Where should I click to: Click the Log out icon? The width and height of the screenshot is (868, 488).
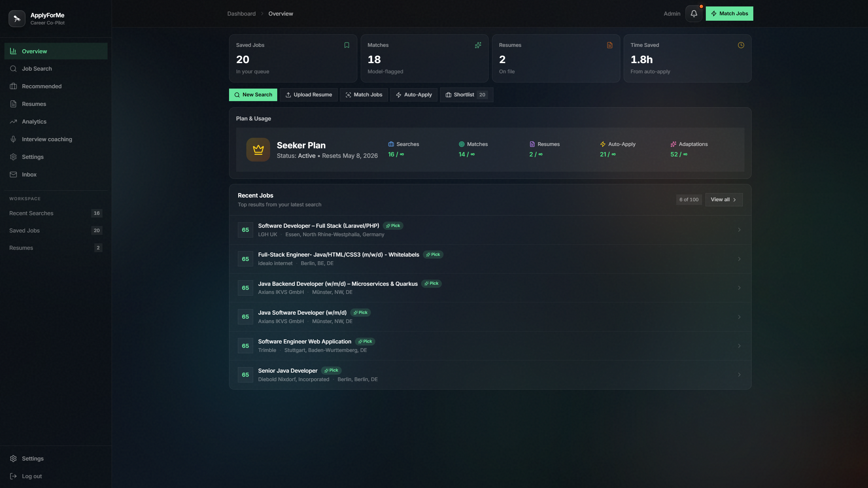click(13, 476)
